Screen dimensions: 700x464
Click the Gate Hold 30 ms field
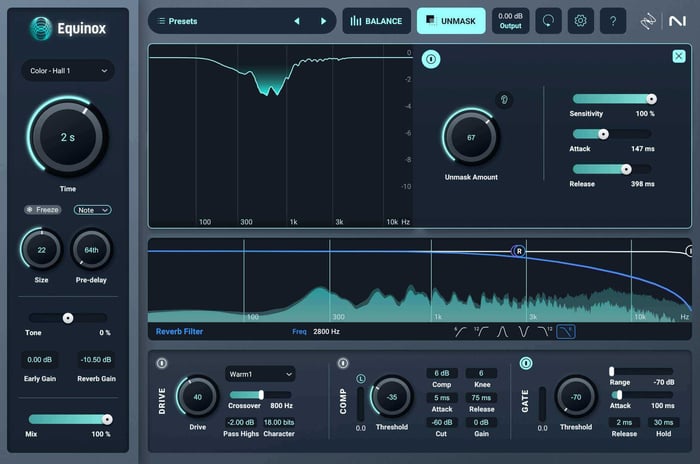point(663,422)
